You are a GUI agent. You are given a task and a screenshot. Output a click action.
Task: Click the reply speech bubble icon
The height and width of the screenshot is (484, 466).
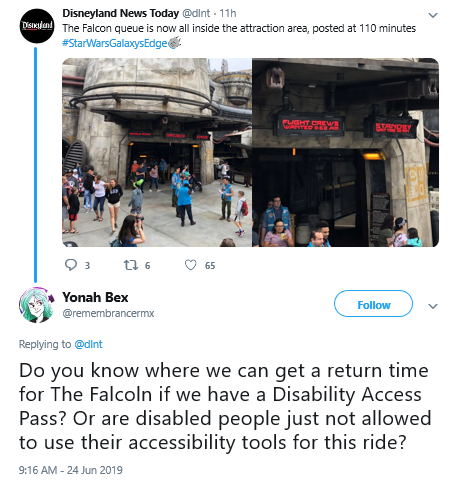tap(70, 265)
